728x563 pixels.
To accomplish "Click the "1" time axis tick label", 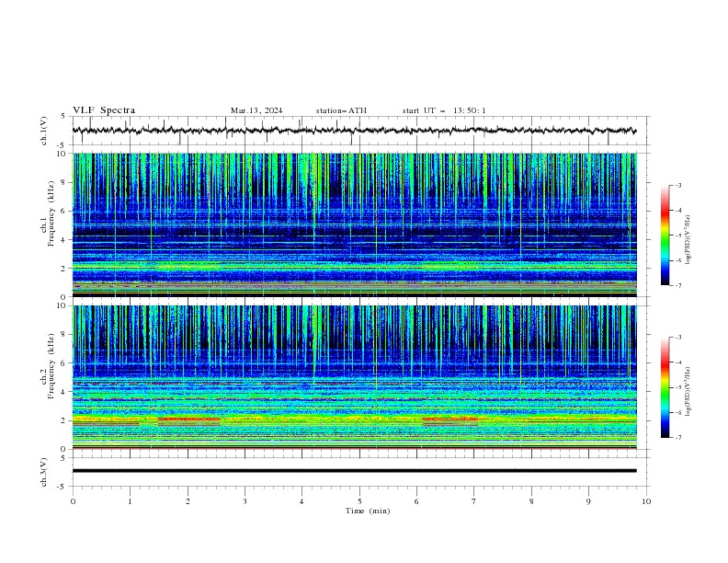I will [130, 501].
